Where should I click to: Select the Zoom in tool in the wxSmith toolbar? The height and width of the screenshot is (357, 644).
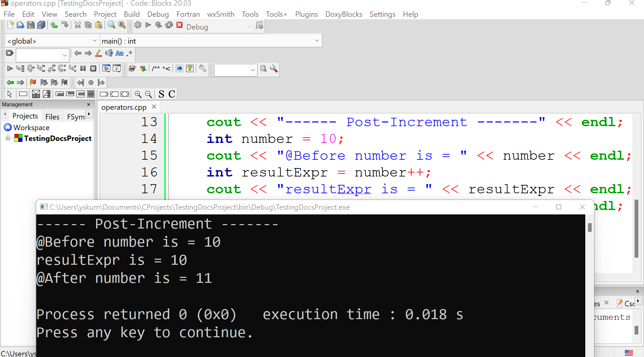[x=138, y=94]
